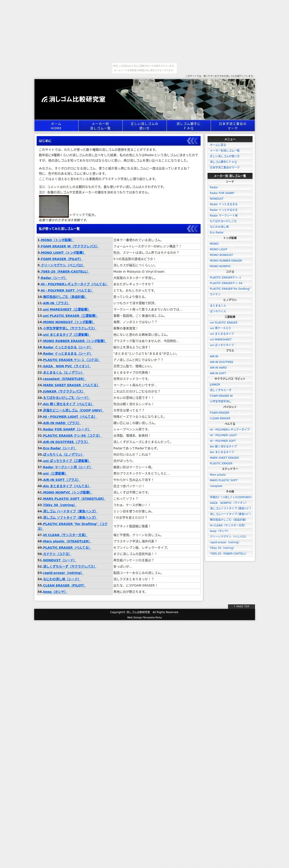Open GAZA NON PVC（ライオン） list link
This screenshot has height=868, width=289.
point(67,366)
